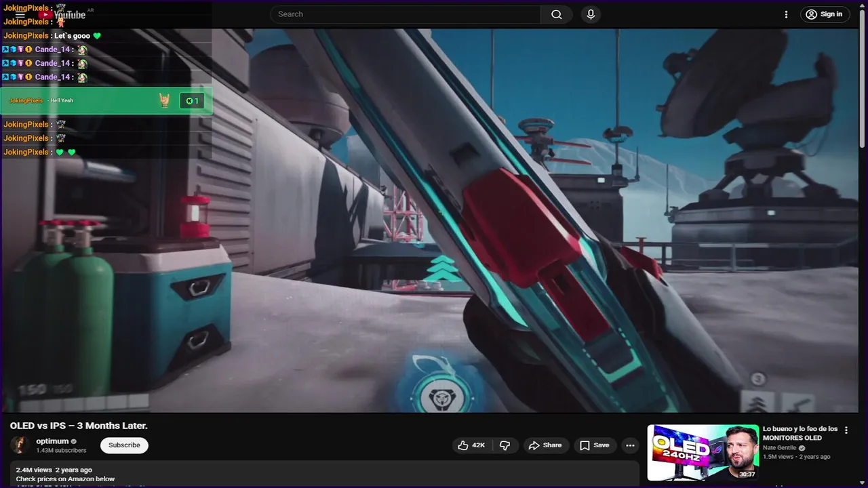Open the Nate Gentile channel name

click(x=779, y=448)
